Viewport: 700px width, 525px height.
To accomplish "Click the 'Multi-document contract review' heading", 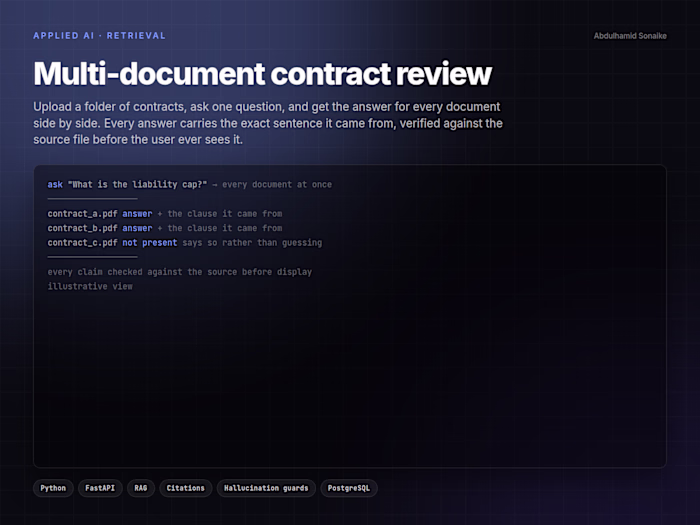I will [x=262, y=73].
